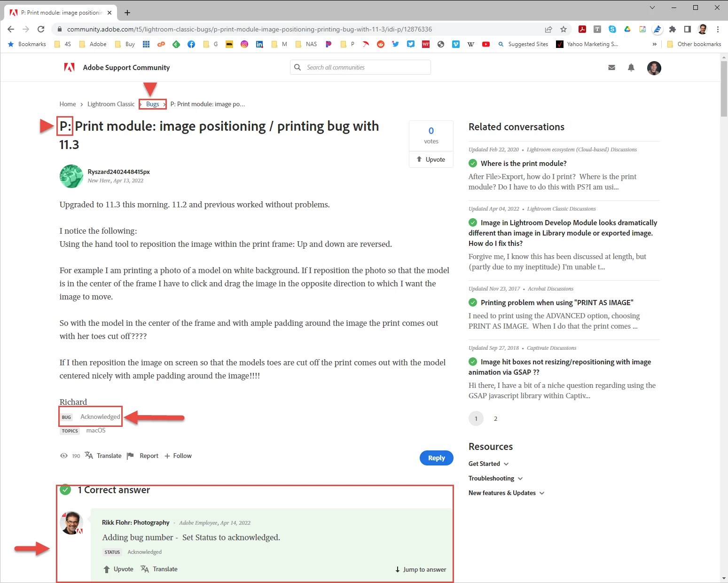Open the Google Drive extension icon
Screen dimensions: 728x583
pyautogui.click(x=627, y=29)
